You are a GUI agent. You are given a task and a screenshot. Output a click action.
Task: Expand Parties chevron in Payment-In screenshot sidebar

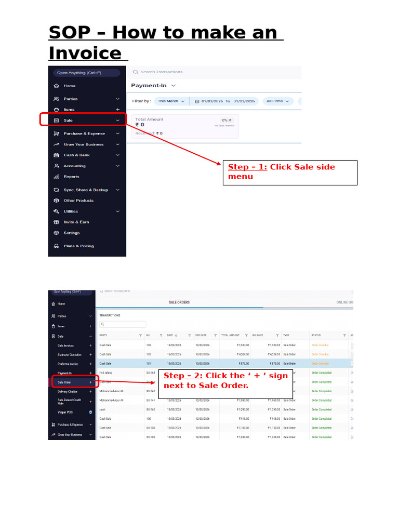[x=118, y=99]
